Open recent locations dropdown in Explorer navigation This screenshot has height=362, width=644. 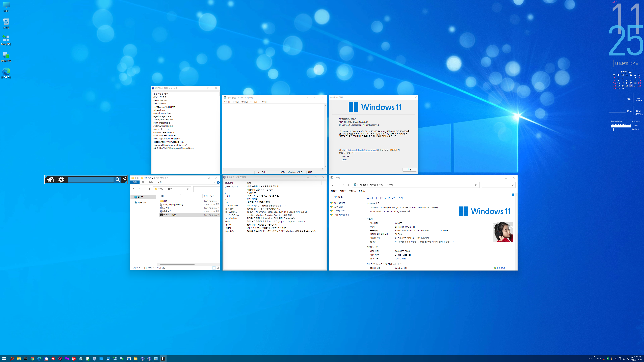tap(145, 189)
